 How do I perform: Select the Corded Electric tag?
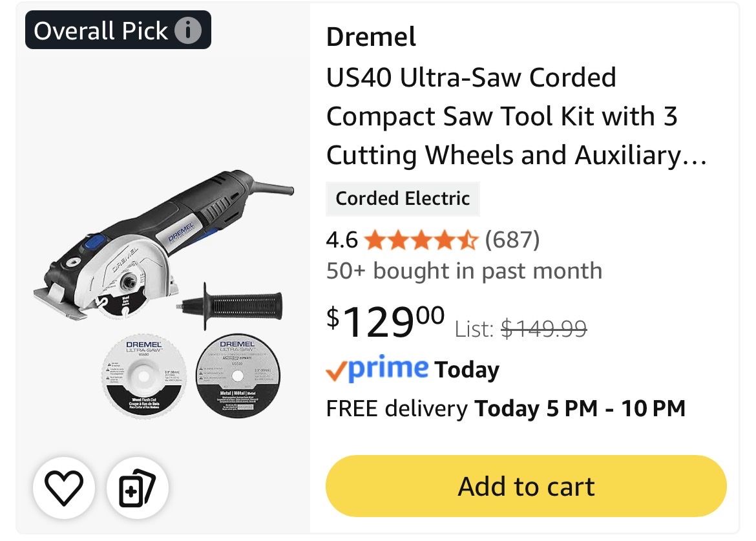point(403,198)
